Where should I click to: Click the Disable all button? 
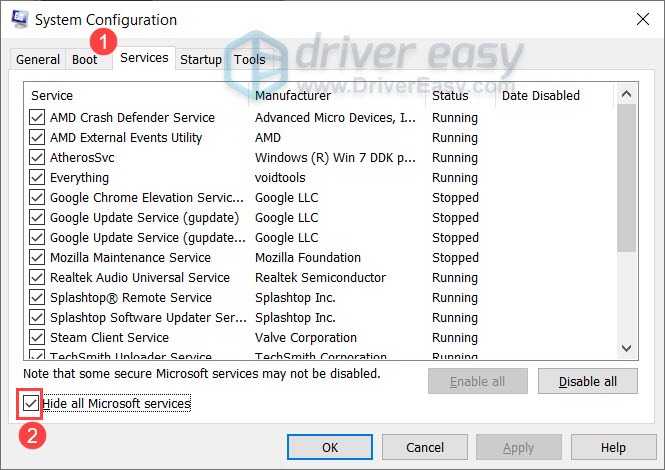587,381
